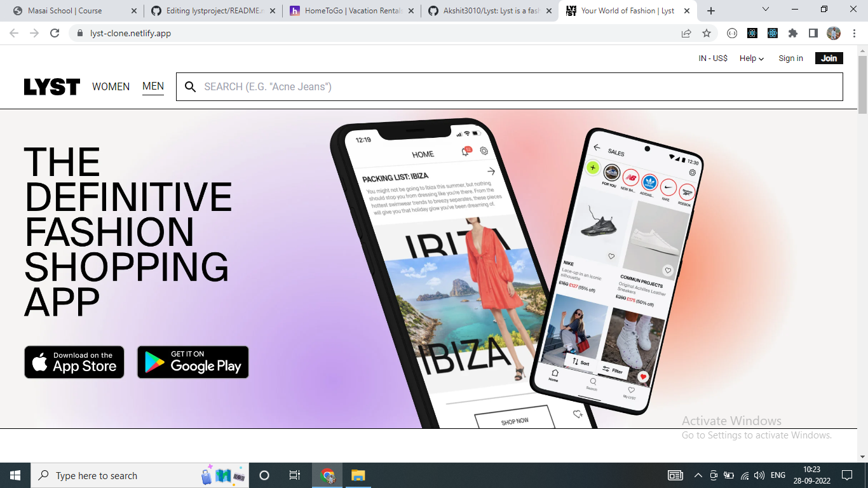Click the Join button
868x488 pixels.
pyautogui.click(x=829, y=58)
